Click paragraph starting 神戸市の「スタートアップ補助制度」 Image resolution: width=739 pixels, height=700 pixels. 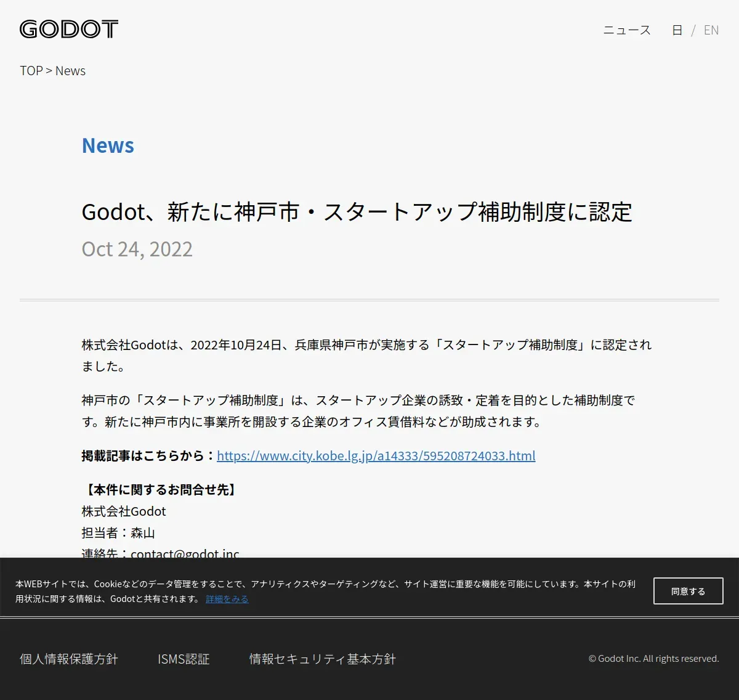[358, 411]
